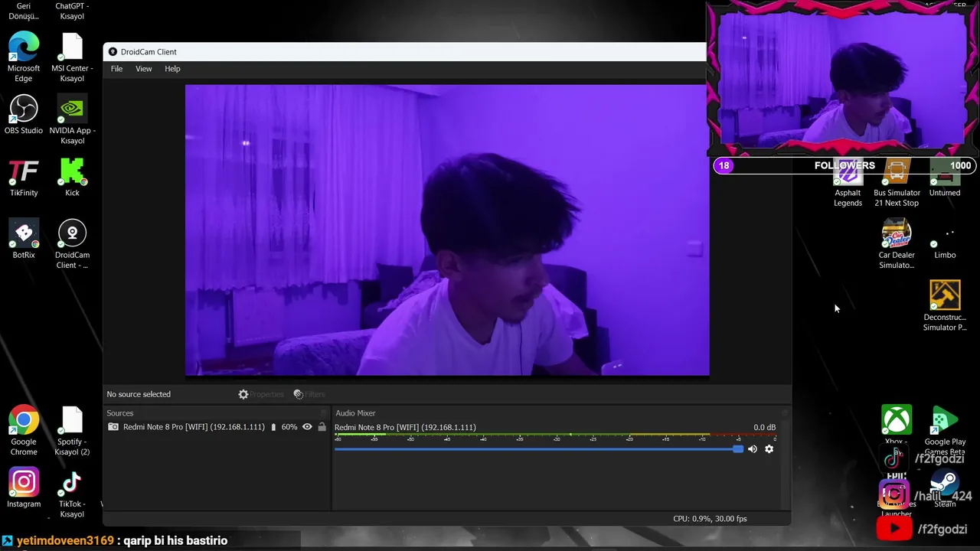Click the DroidCam camera preview video
Screen dimensions: 980x551
pos(447,230)
